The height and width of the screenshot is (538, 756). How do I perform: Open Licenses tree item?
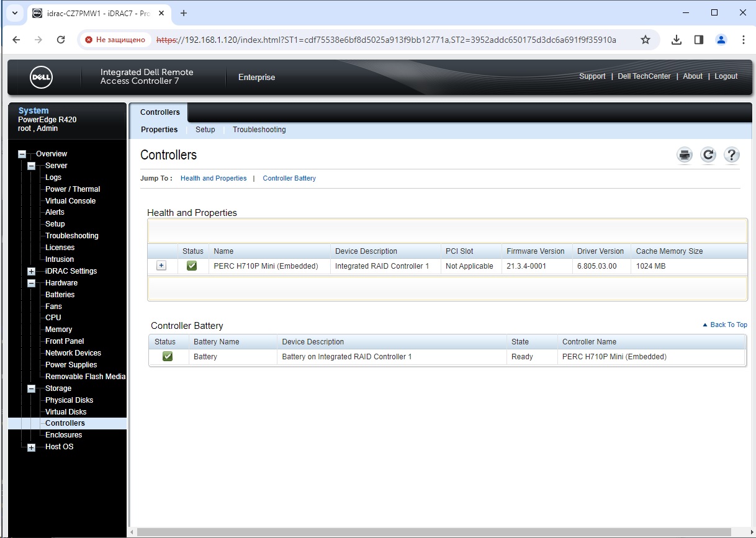[60, 248]
